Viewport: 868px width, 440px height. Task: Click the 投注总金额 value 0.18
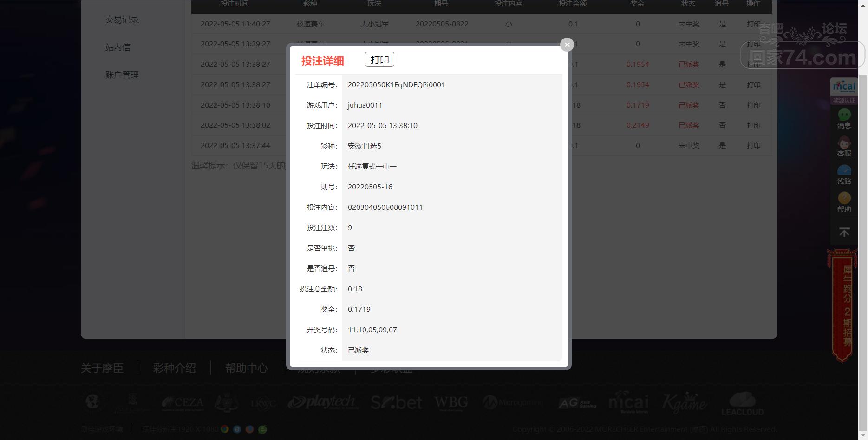pyautogui.click(x=355, y=289)
